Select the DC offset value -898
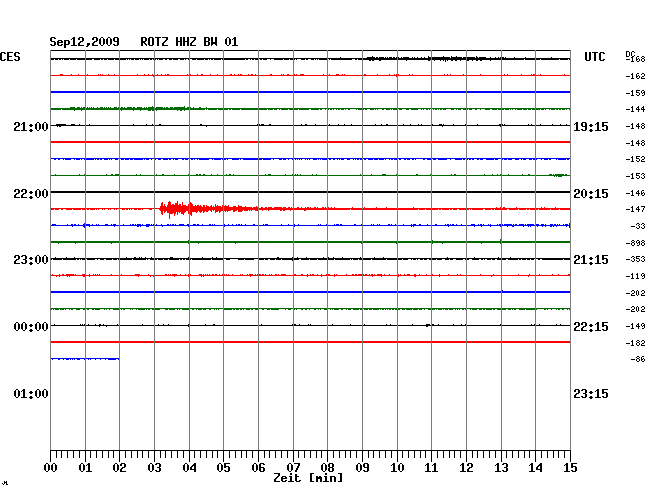650x494 pixels. [x=635, y=243]
